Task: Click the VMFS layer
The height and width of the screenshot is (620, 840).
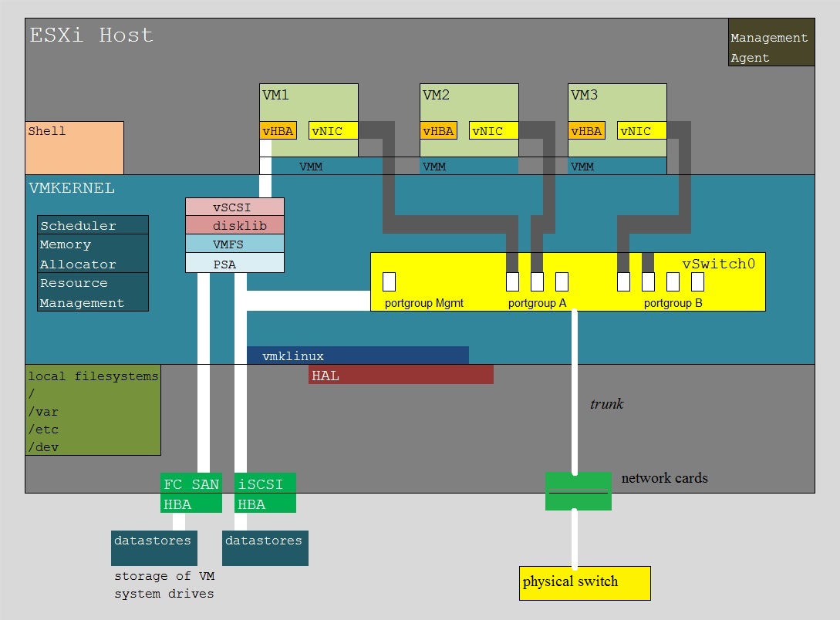Action: [234, 244]
